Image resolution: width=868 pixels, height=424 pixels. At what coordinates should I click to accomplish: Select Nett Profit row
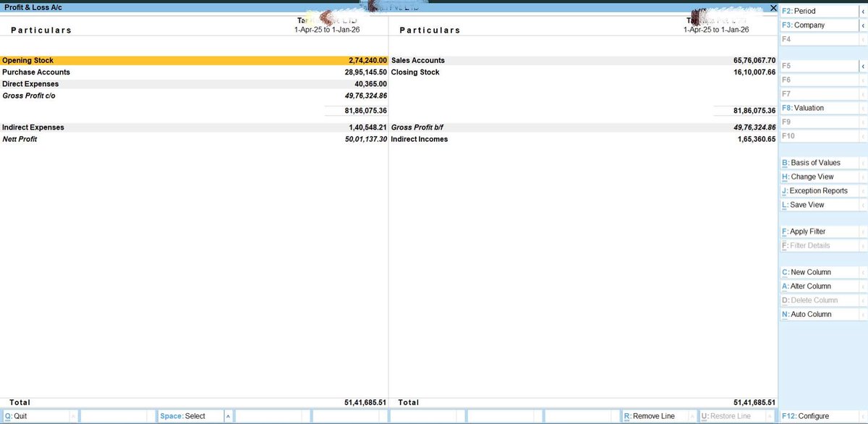pos(194,139)
